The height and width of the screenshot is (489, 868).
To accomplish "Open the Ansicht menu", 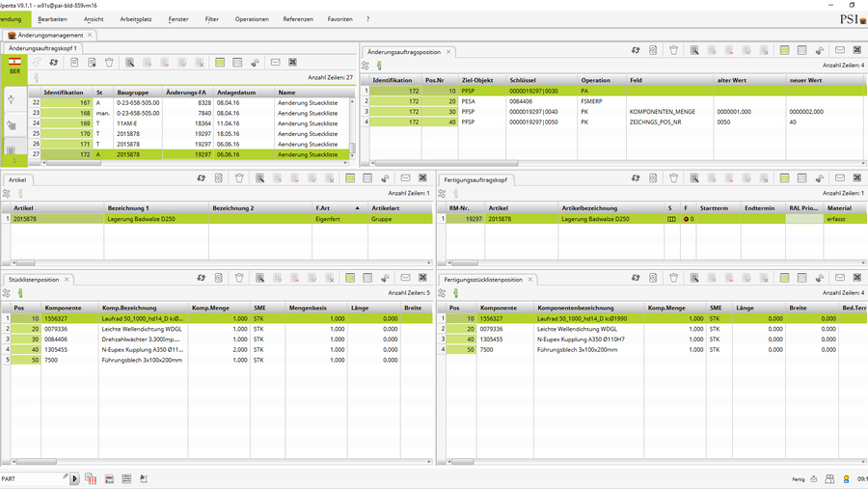I will tap(94, 19).
